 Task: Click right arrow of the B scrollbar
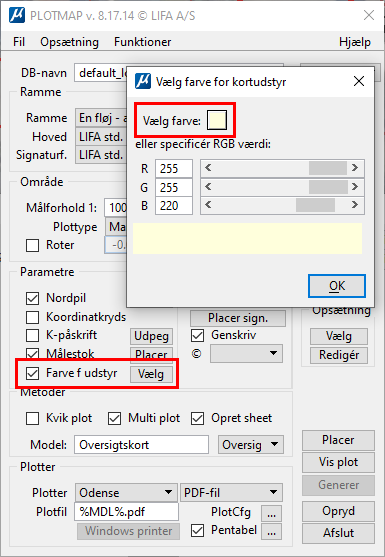pyautogui.click(x=354, y=205)
